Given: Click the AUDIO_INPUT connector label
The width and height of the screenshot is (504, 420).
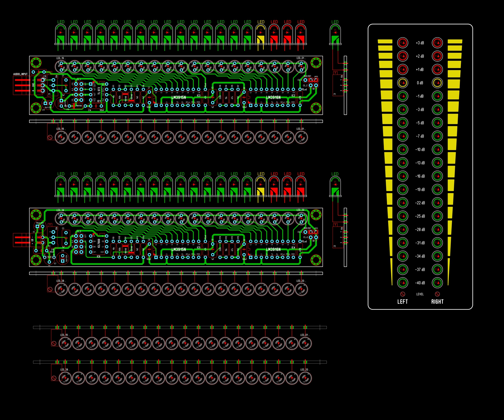Looking at the screenshot, I should pos(20,74).
